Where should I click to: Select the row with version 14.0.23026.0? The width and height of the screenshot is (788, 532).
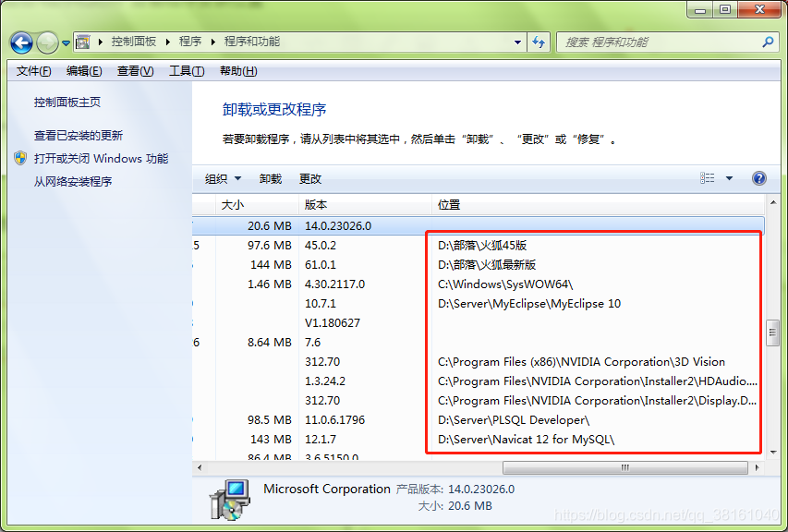point(478,226)
